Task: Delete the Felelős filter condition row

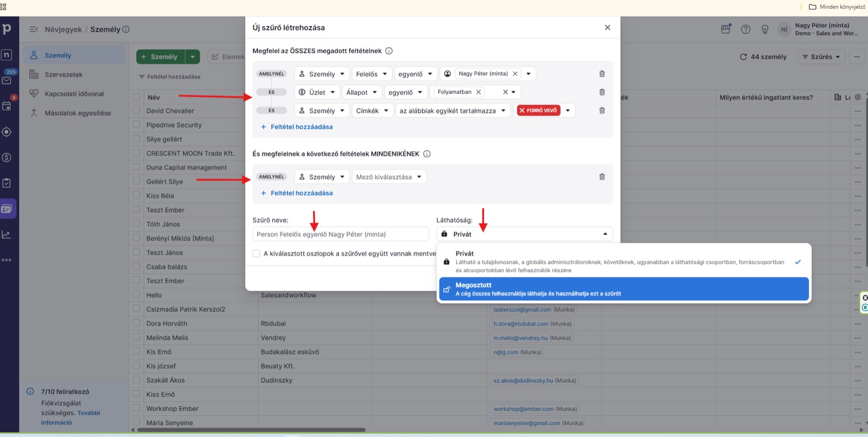Action: click(602, 74)
